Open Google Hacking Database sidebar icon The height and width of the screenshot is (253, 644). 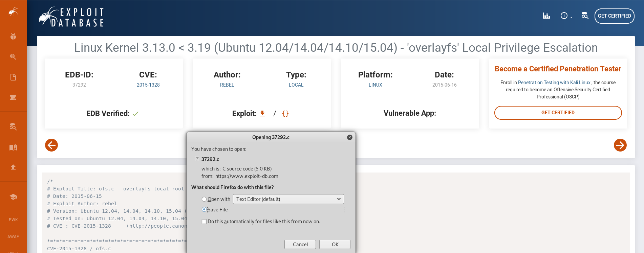(13, 56)
